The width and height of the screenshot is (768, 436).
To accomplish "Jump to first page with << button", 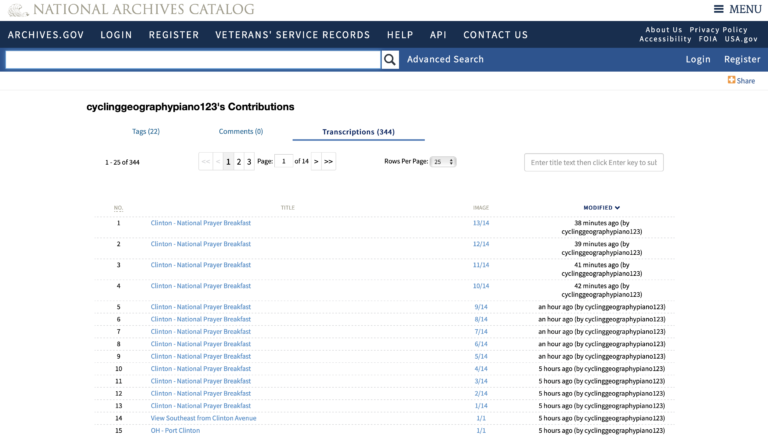I will [x=206, y=161].
